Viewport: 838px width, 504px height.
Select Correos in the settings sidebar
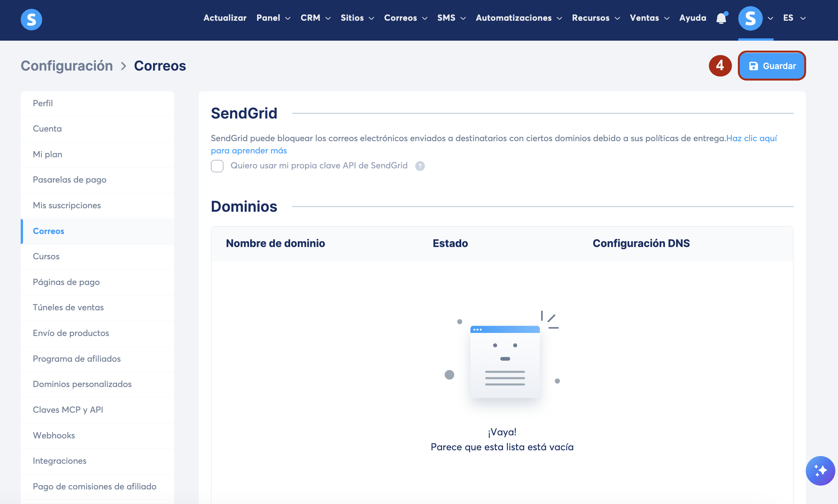[97, 231]
